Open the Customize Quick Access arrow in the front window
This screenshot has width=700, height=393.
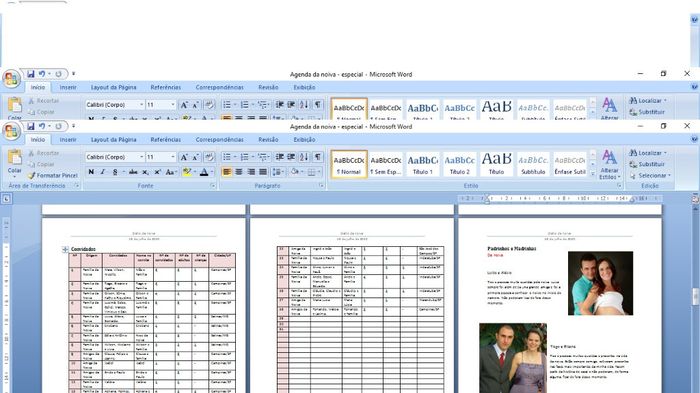pyautogui.click(x=73, y=126)
